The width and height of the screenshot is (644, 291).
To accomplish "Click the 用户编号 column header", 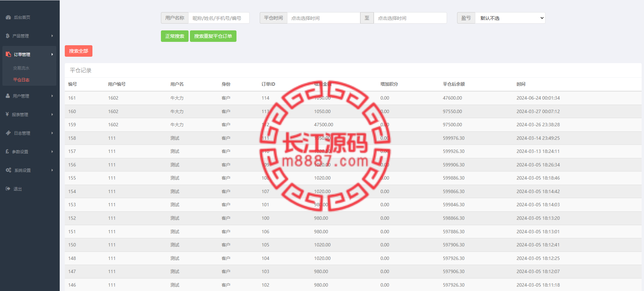I will pyautogui.click(x=117, y=84).
